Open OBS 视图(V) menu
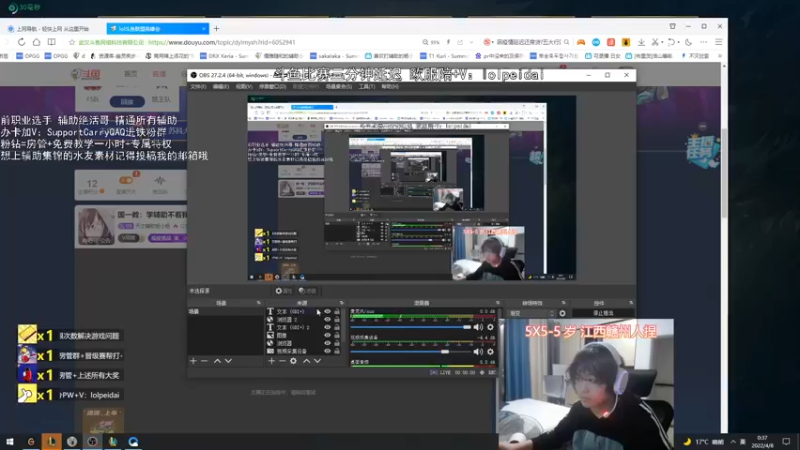800x450 pixels. point(244,87)
